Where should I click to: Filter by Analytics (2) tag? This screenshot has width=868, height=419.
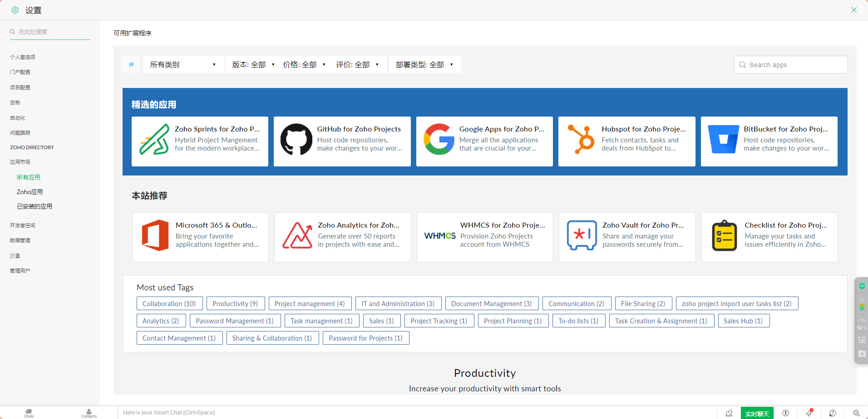[x=161, y=321]
